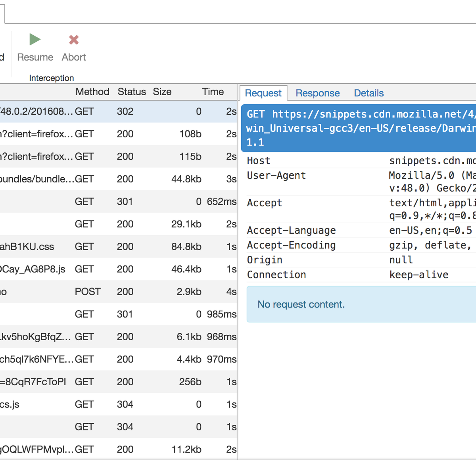The width and height of the screenshot is (476, 476).
Task: Select the =8CqR7FcToPI flow row
Action: pyautogui.click(x=119, y=382)
